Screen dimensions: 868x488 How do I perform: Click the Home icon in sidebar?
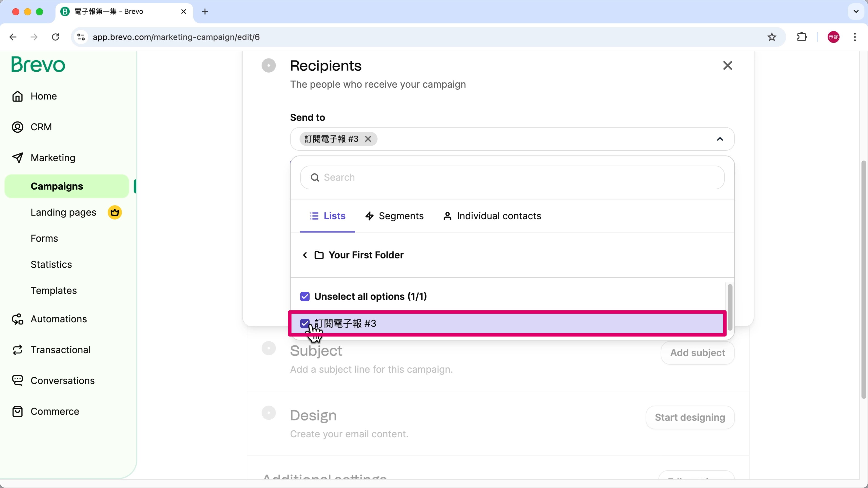click(x=18, y=96)
